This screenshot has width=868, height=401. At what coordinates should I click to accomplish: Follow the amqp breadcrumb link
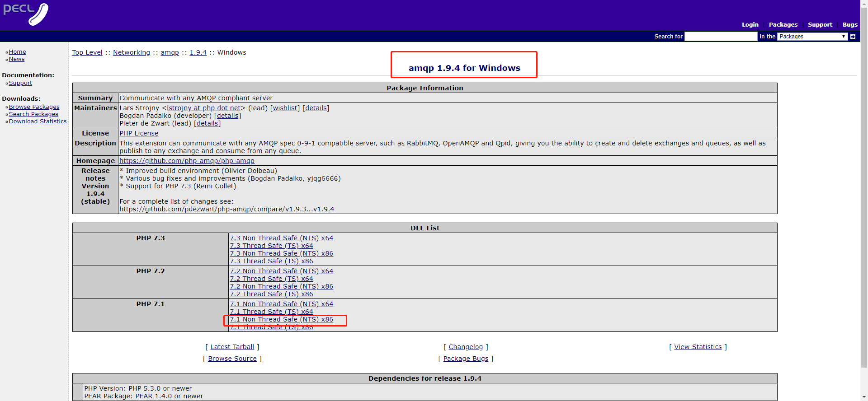coord(170,52)
